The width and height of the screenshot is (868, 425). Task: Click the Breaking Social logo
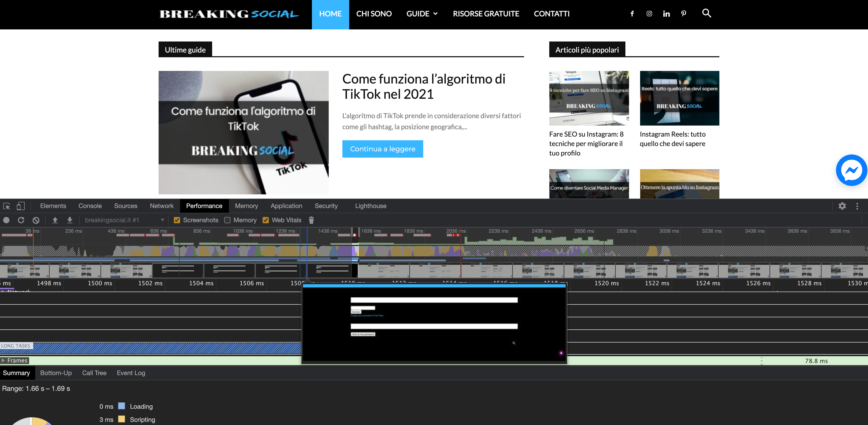point(229,14)
